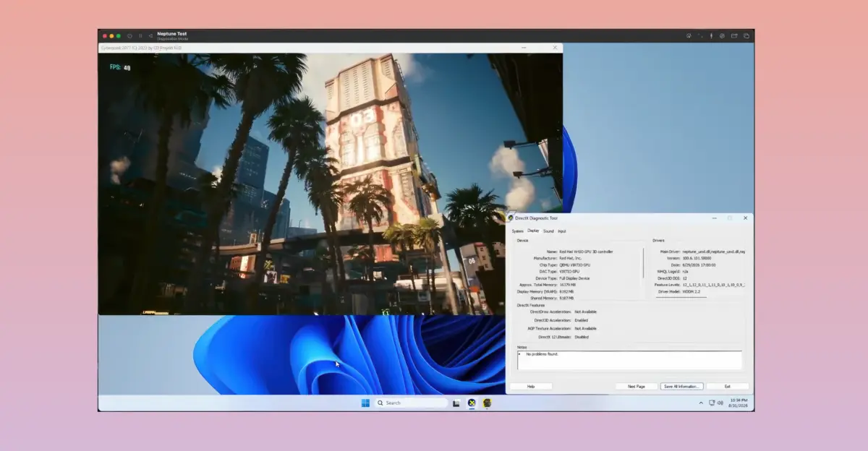Click the Name value Red Hat VirtIO GPU
Viewport: 868px width, 451px height.
[x=586, y=252]
